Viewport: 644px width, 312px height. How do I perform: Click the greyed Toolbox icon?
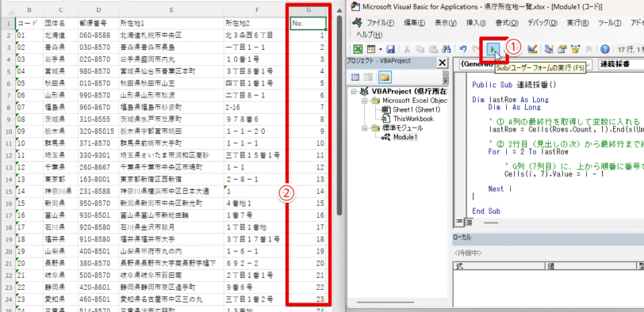click(x=588, y=49)
